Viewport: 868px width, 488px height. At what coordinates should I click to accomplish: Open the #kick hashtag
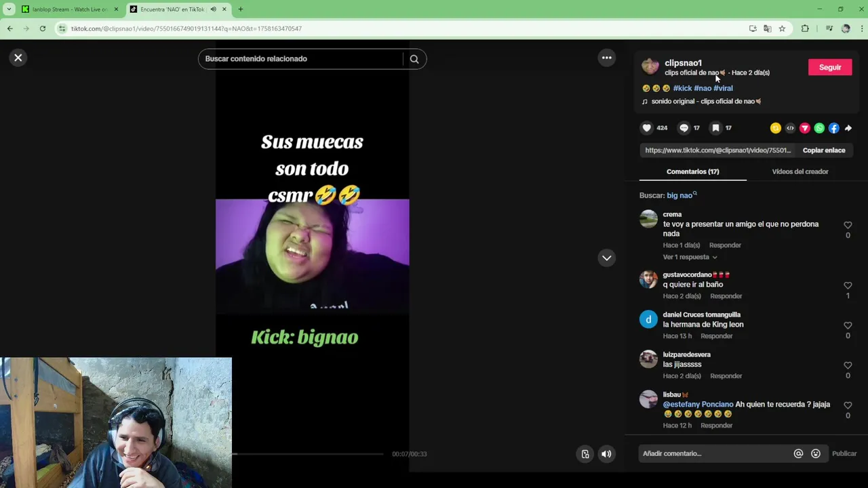(x=682, y=88)
